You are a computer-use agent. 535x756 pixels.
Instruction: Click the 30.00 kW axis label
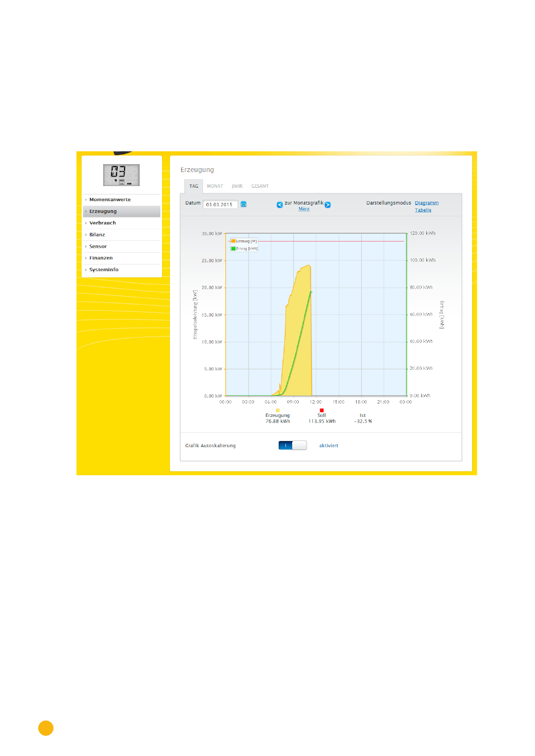[212, 234]
